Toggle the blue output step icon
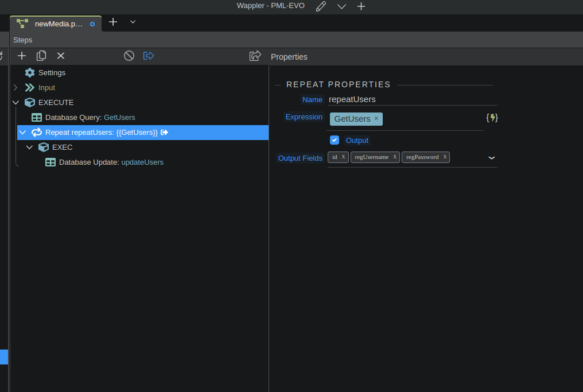Viewport: 583px width, 392px height. point(149,56)
